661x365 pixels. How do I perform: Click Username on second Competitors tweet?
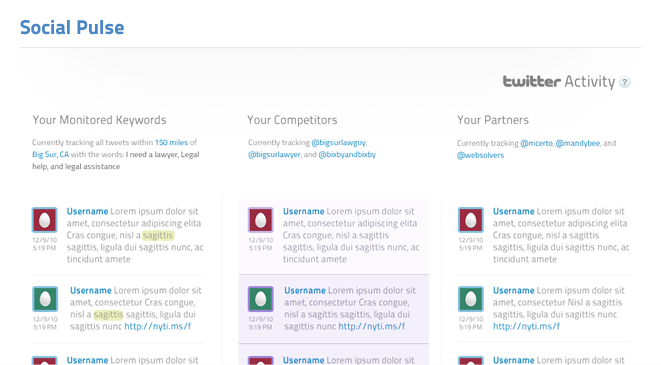point(305,290)
